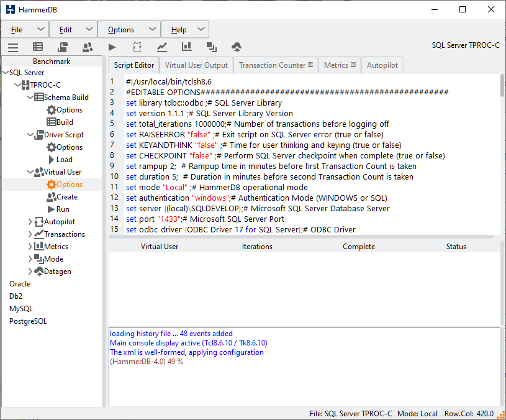Click the Driver Script toolbar icon

pos(63,47)
